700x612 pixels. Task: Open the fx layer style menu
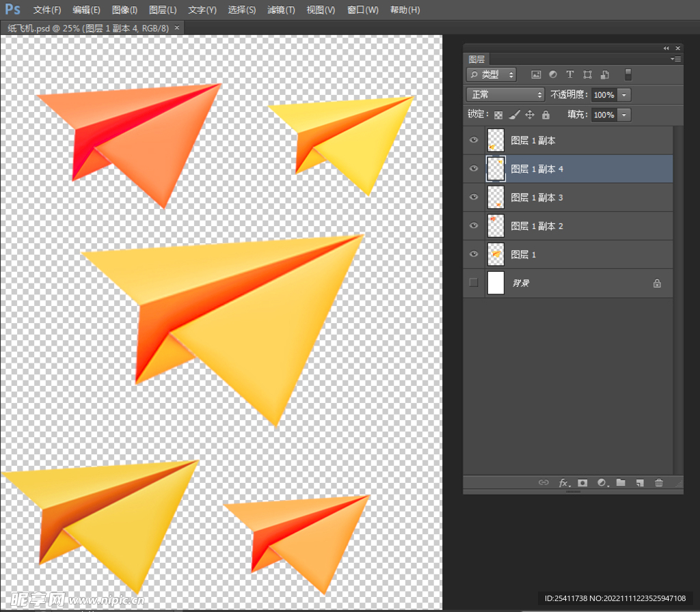tap(564, 483)
